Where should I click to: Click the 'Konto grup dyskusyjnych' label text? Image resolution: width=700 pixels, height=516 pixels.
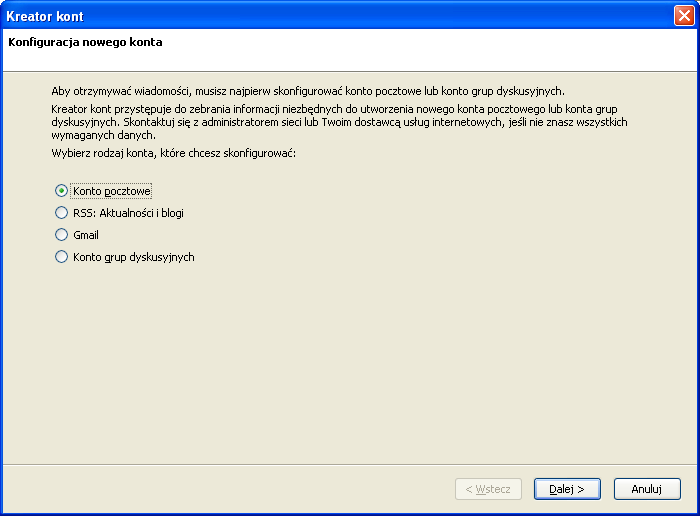(133, 257)
